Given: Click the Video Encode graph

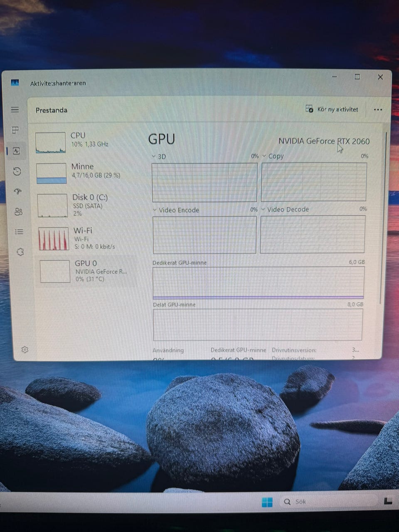Looking at the screenshot, I should pos(205,235).
